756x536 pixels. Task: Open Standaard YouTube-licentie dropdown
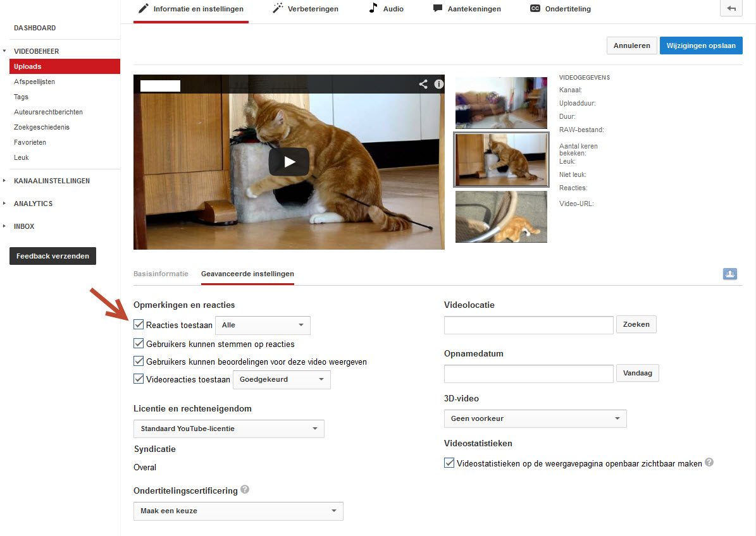[x=228, y=429]
